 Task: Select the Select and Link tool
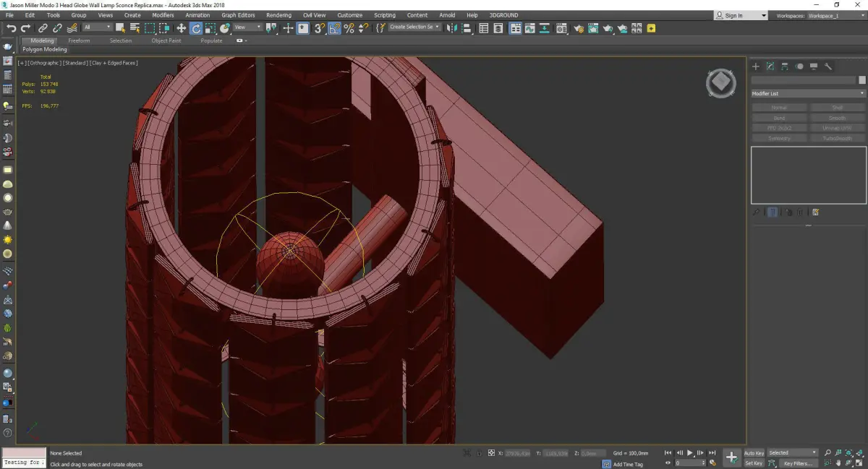43,28
